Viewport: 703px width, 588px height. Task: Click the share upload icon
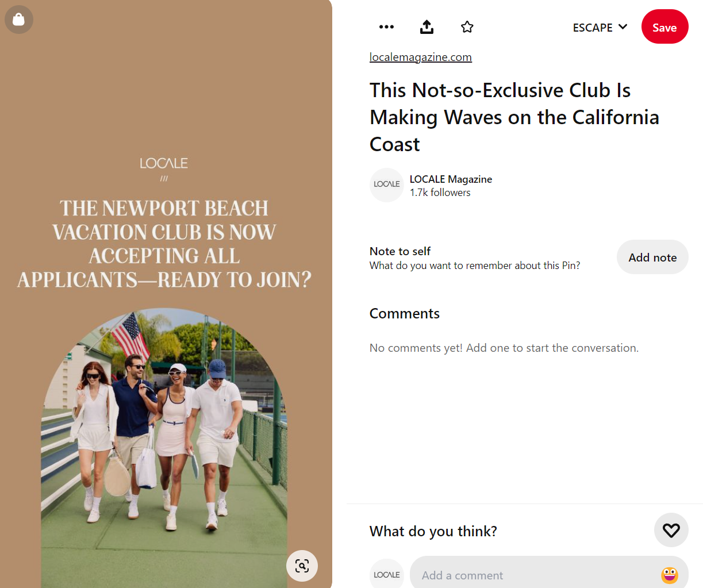tap(427, 27)
